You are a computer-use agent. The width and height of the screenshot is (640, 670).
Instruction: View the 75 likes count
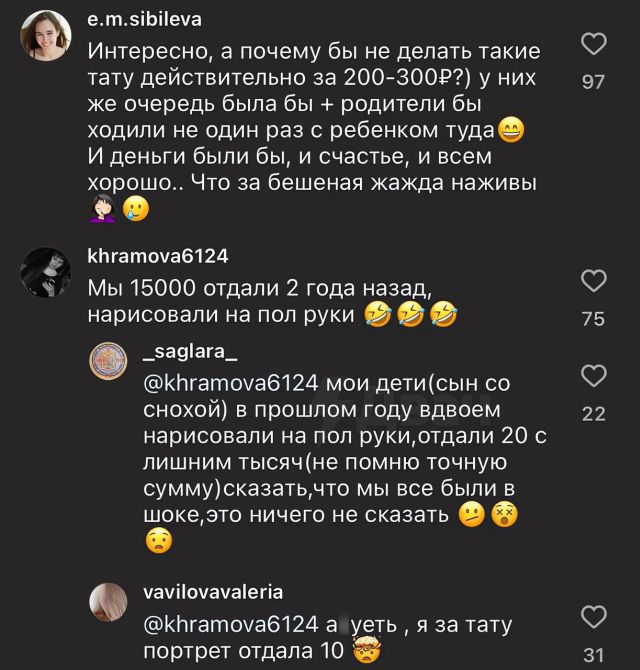click(x=594, y=319)
